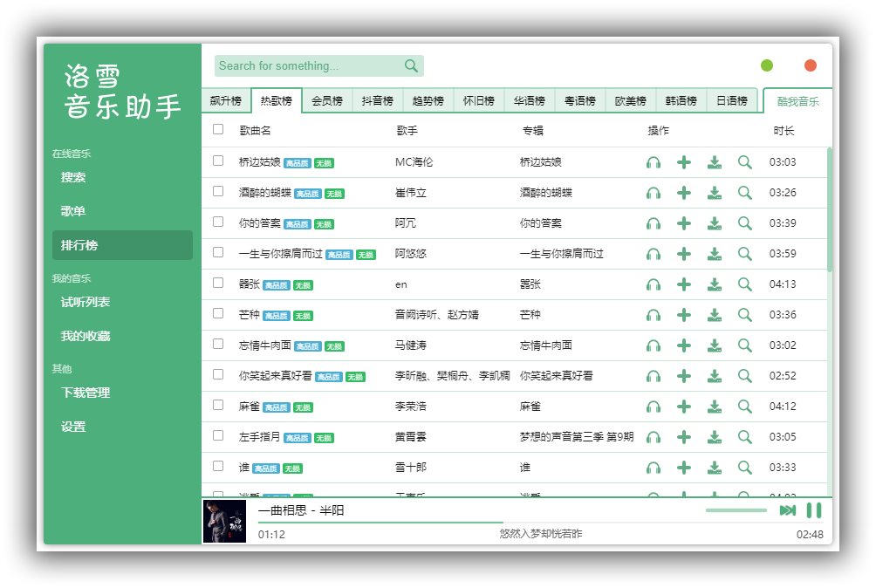Open the 酷我音乐 source dropdown
Image resolution: width=876 pixels, height=588 pixels.
tap(797, 101)
